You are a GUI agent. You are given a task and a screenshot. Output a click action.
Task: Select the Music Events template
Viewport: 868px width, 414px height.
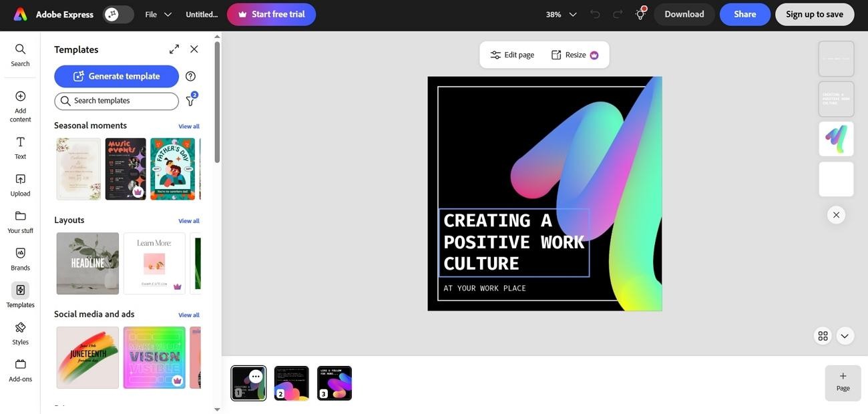coord(126,169)
